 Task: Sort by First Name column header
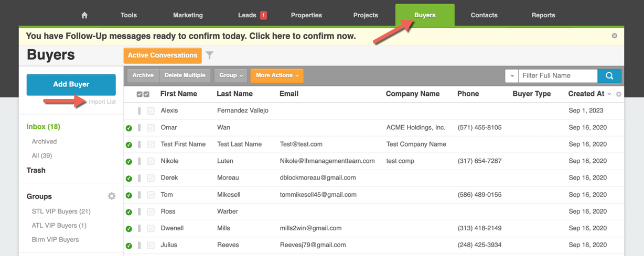(179, 94)
